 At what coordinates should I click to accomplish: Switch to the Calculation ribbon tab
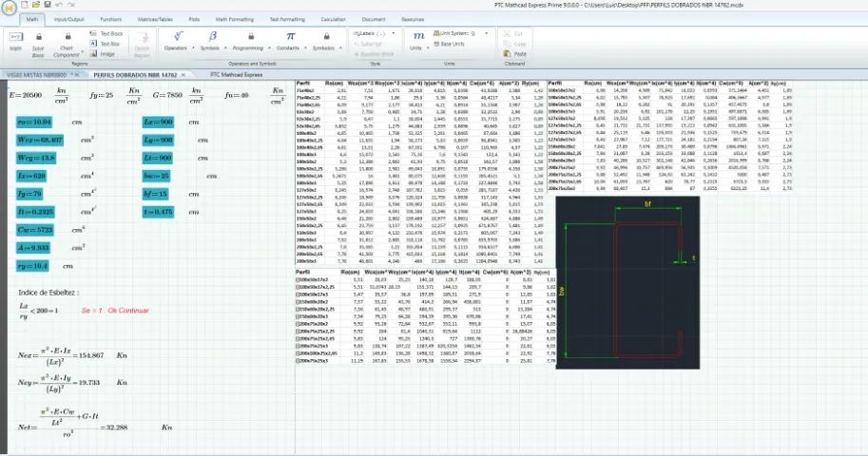[x=334, y=19]
